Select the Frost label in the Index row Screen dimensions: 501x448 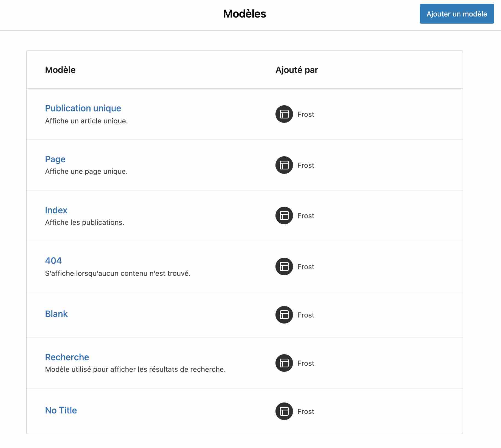[305, 216]
